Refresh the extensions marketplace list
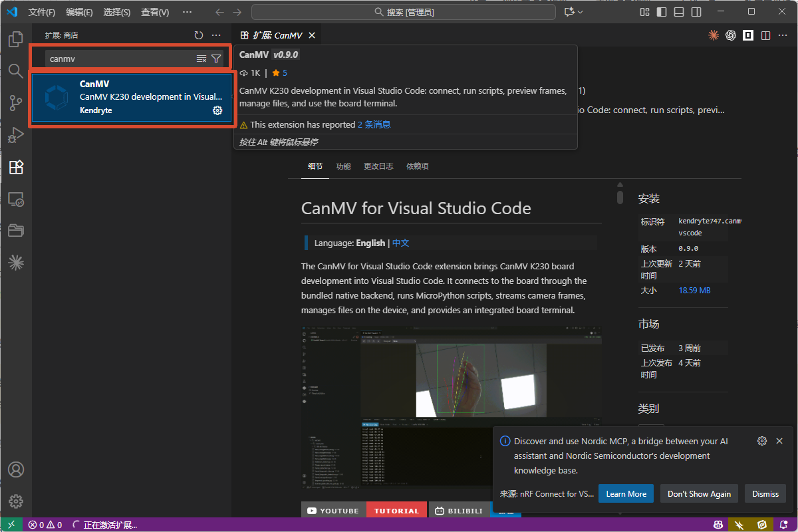This screenshot has height=532, width=798. click(199, 35)
